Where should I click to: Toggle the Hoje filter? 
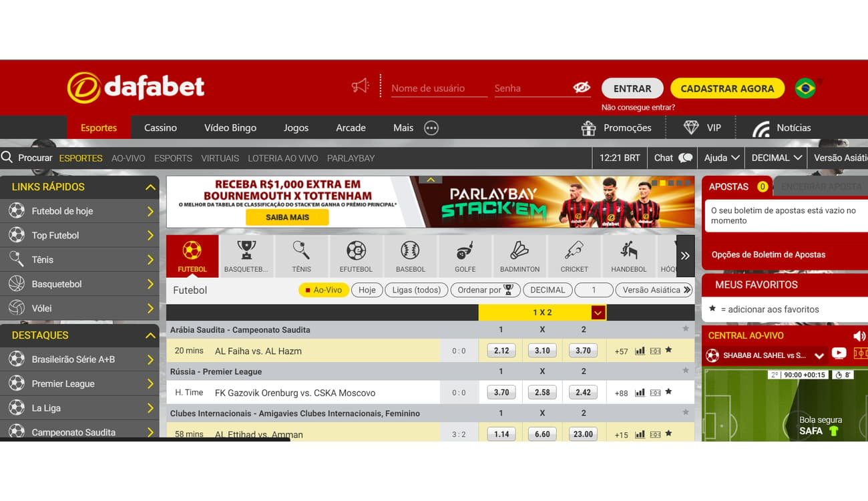coord(367,290)
